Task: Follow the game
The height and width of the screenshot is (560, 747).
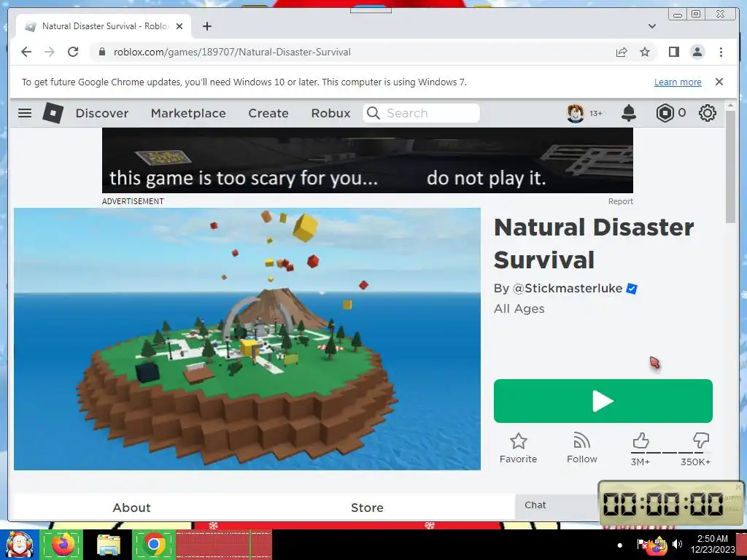Action: pos(581,448)
